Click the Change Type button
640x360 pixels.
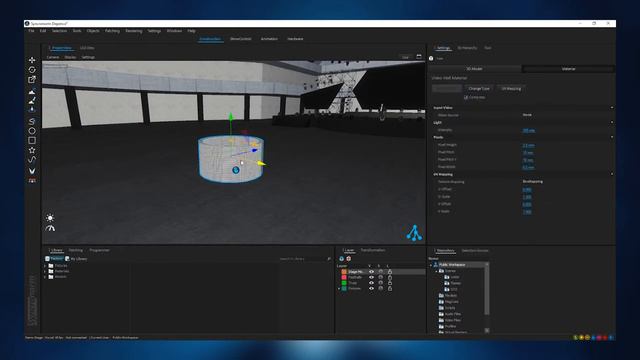pos(479,89)
